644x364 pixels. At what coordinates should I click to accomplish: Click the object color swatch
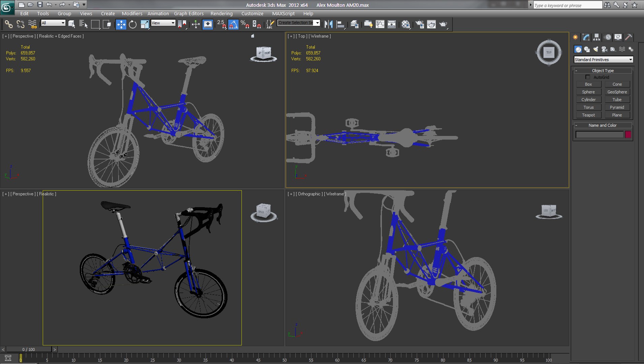coord(628,134)
